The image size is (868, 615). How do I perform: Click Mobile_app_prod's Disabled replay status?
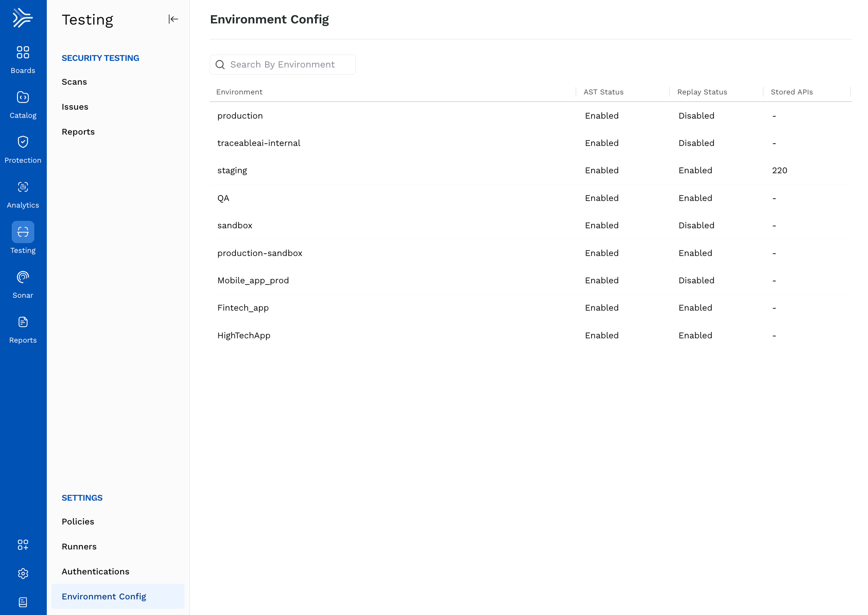pyautogui.click(x=696, y=281)
